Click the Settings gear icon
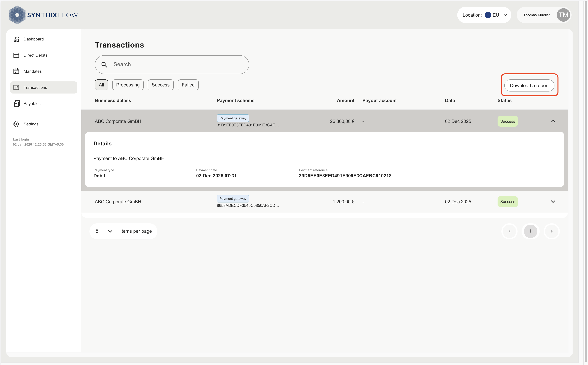 point(16,124)
